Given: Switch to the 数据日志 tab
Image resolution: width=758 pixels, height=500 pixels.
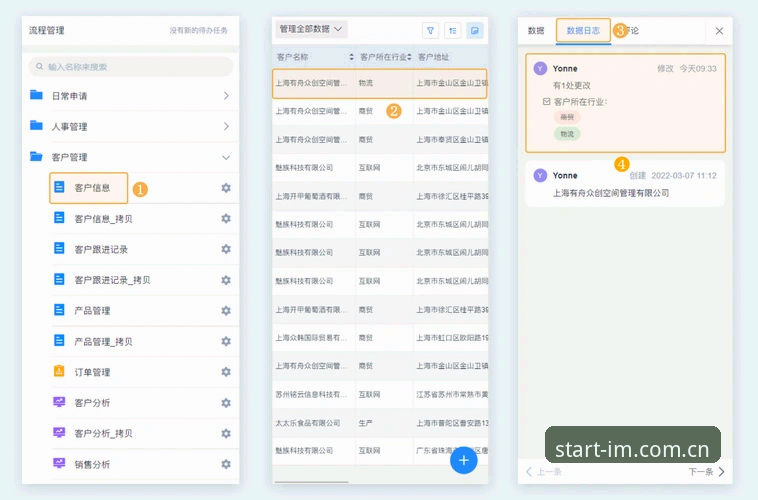Looking at the screenshot, I should coord(583,31).
